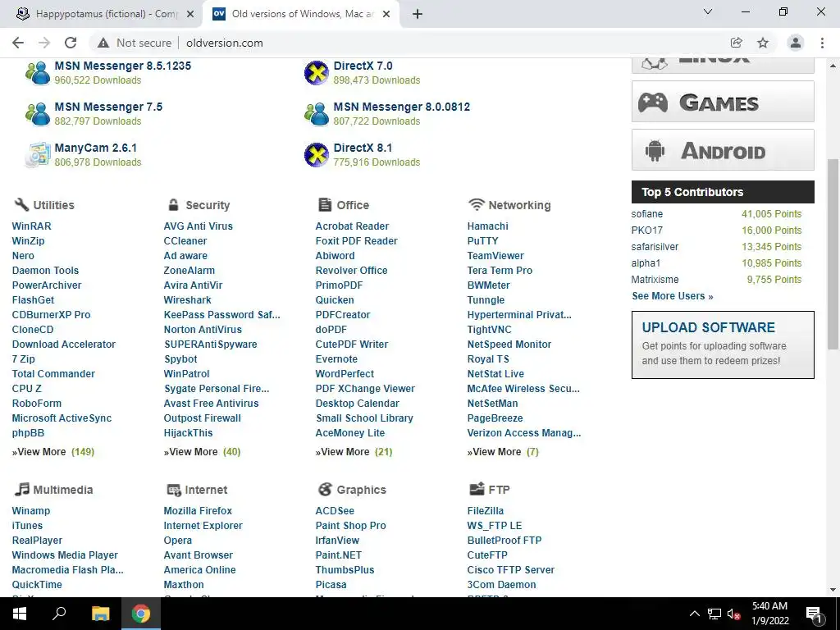Click the page vertical scrollbar thumb
840x630 pixels.
tap(833, 255)
